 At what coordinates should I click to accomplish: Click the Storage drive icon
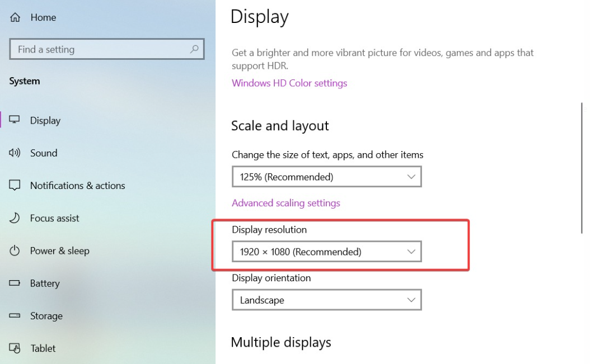[15, 316]
